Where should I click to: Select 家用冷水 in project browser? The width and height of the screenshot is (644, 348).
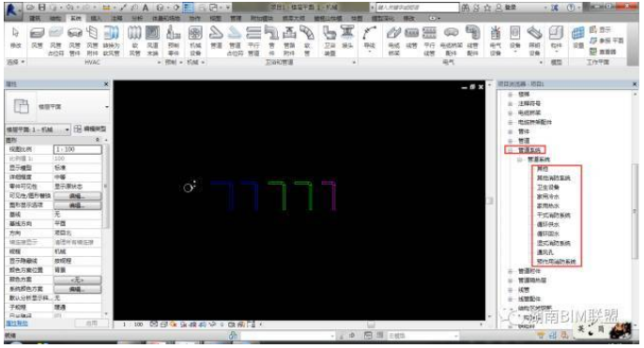[x=548, y=197]
